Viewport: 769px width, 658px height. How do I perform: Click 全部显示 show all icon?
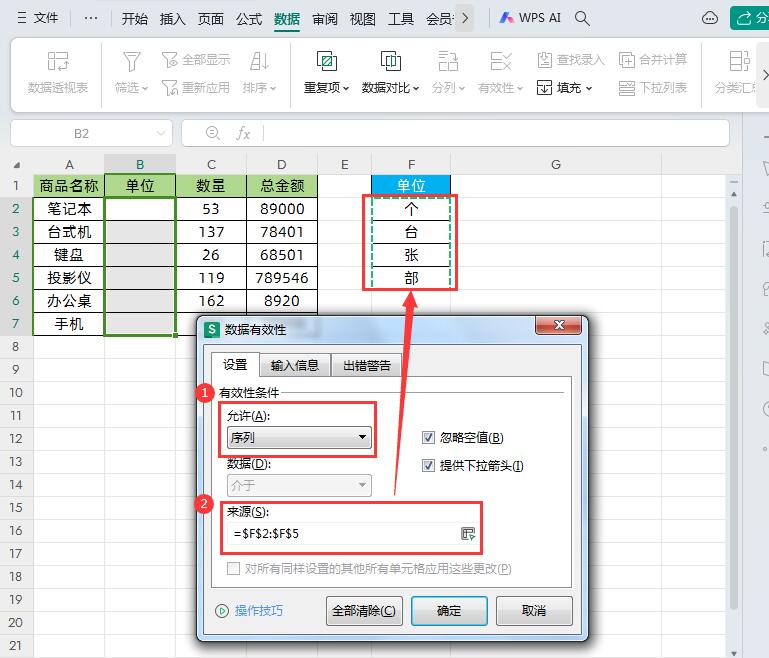coord(196,60)
